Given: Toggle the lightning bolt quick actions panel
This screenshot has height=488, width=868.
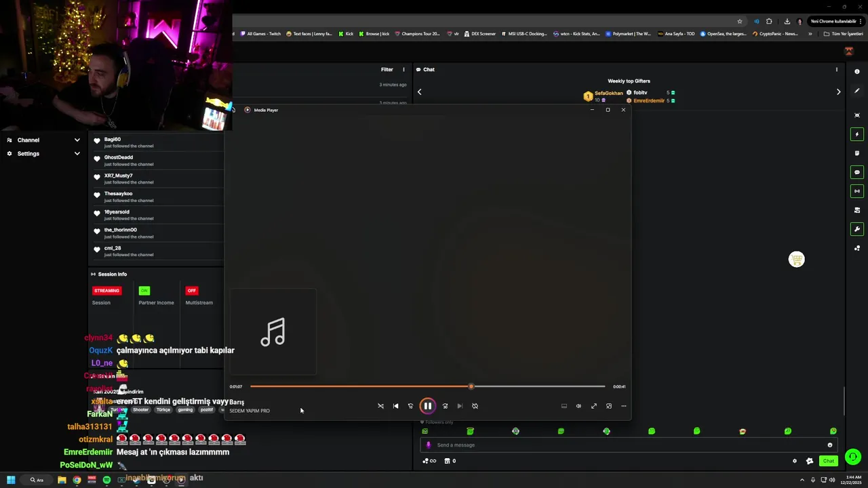Looking at the screenshot, I should [x=857, y=134].
